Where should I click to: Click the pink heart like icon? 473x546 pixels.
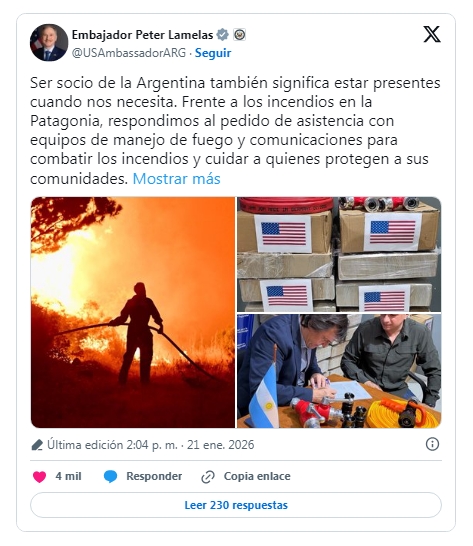39,476
